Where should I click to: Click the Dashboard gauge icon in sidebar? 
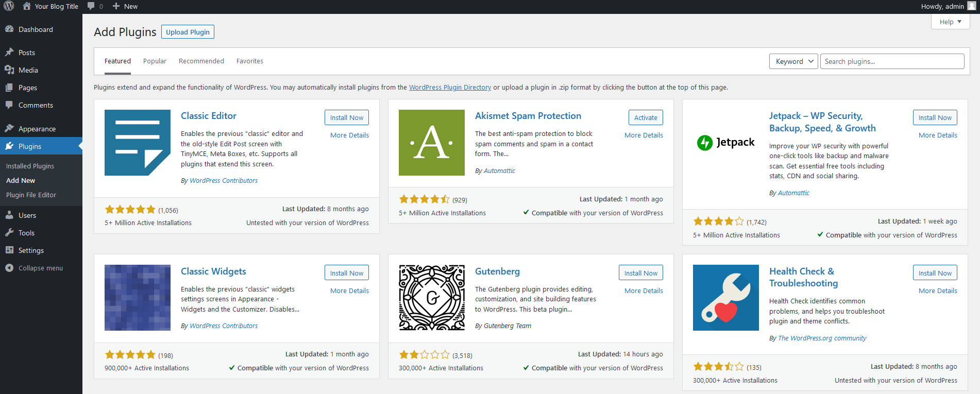click(9, 29)
